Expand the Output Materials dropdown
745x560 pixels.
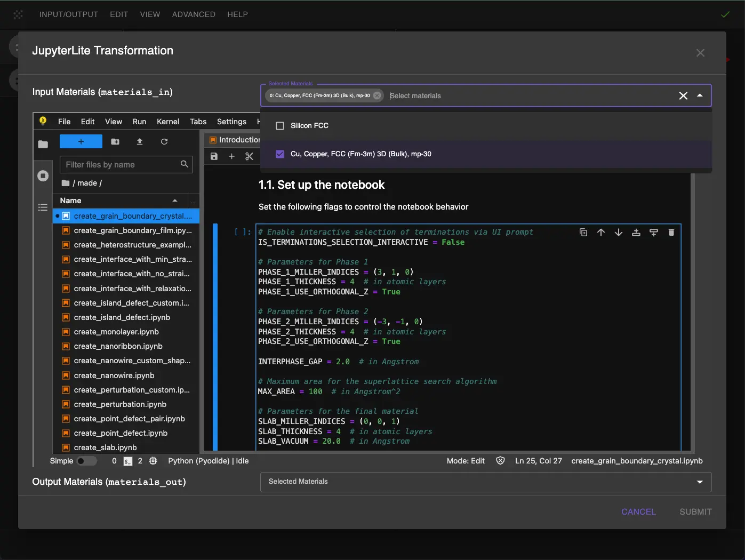tap(700, 482)
